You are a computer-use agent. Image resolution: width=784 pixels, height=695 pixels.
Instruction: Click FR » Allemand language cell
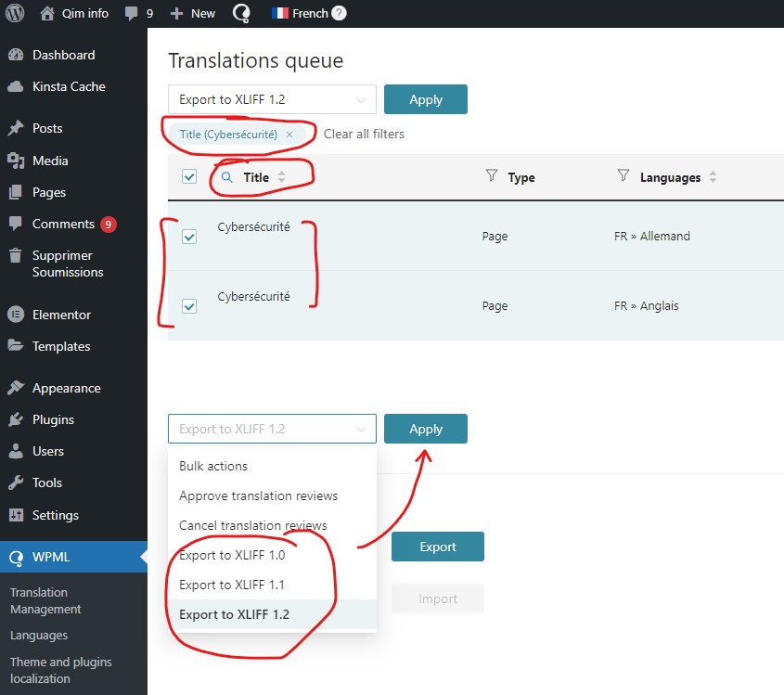pos(652,236)
